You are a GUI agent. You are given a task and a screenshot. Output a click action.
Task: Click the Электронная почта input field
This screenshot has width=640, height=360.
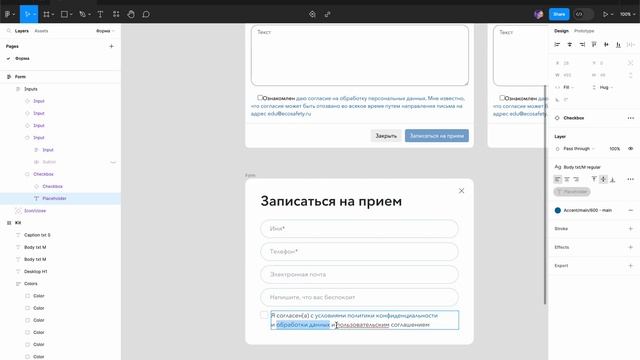[x=359, y=274]
